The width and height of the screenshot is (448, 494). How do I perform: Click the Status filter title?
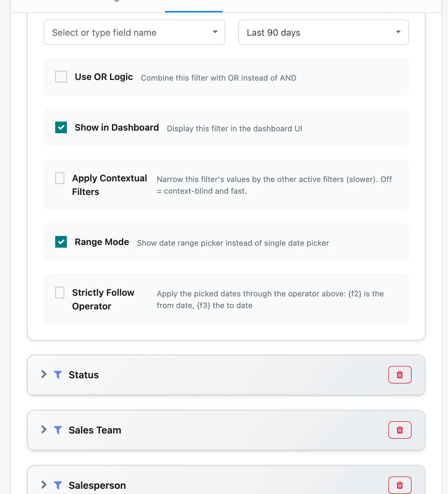84,375
